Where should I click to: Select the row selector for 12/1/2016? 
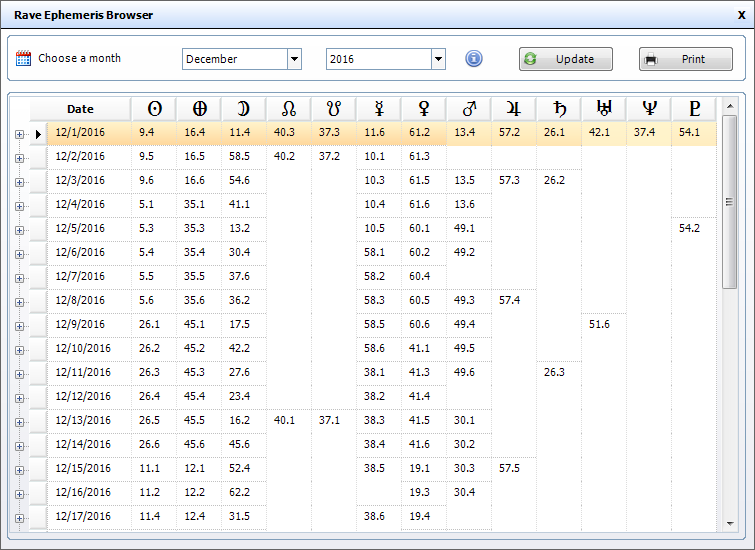coord(39,134)
